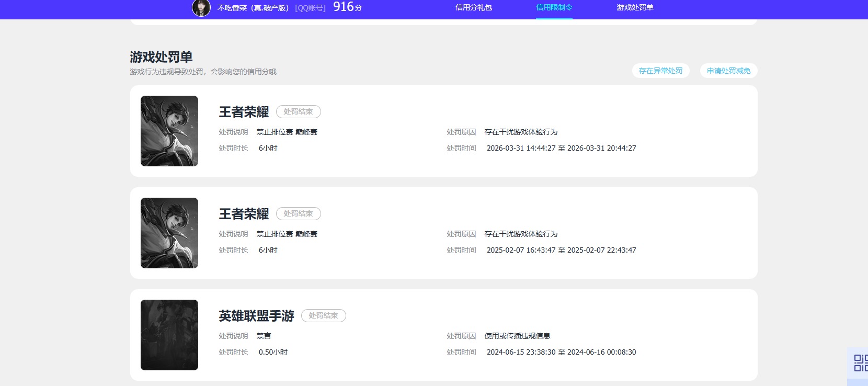Viewport: 868px width, 386px height.
Task: Click 存在干扰游戏体验行为 in the 2025-02-07 penalty
Action: tap(521, 234)
